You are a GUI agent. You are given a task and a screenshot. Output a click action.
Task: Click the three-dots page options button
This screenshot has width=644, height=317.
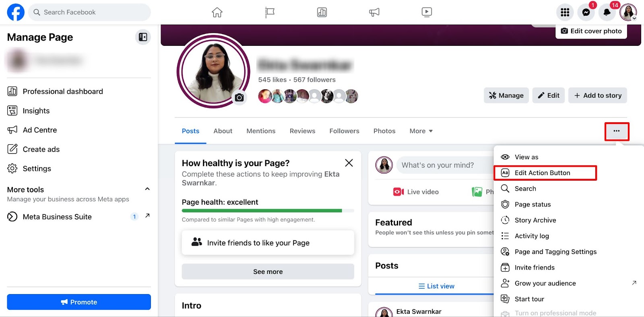(x=617, y=131)
